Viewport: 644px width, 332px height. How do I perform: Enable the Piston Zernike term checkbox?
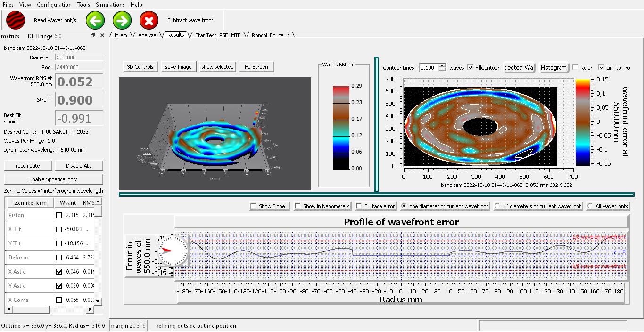coord(59,215)
